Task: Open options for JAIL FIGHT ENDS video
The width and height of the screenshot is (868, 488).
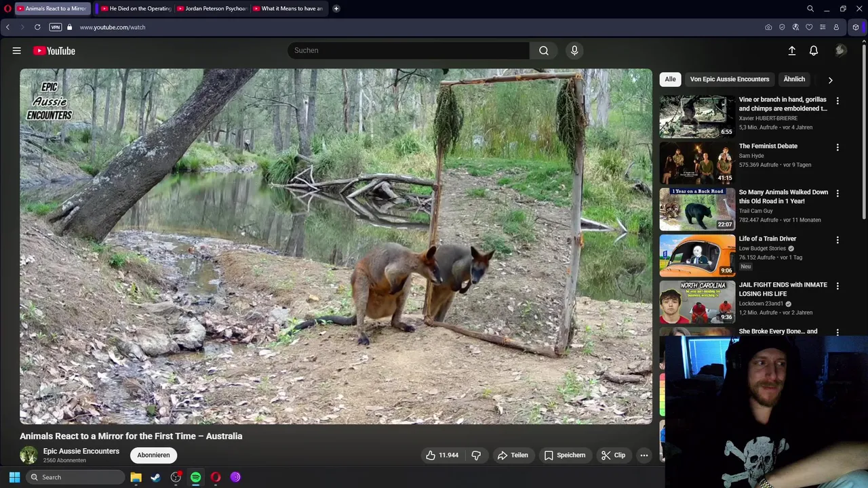Action: [837, 286]
